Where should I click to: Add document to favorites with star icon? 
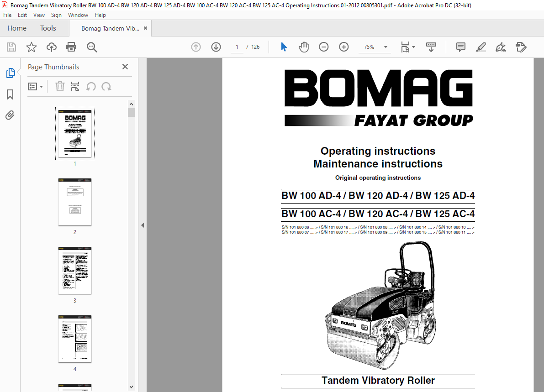(x=32, y=47)
